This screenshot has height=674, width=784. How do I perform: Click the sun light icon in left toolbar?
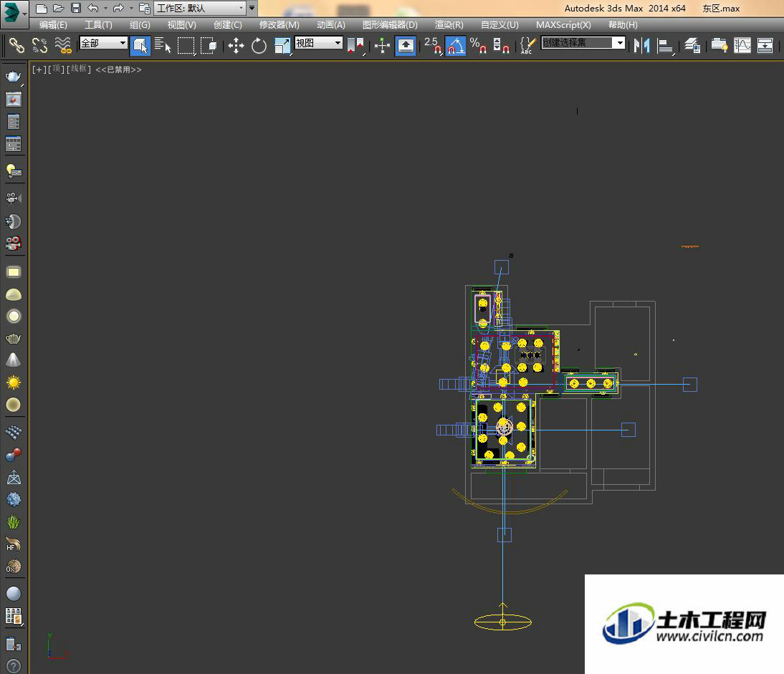(x=14, y=382)
